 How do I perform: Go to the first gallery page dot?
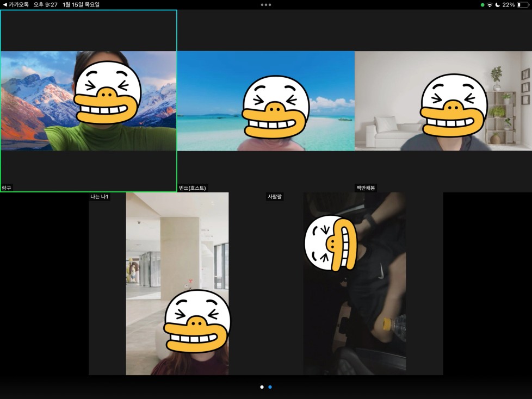262,387
